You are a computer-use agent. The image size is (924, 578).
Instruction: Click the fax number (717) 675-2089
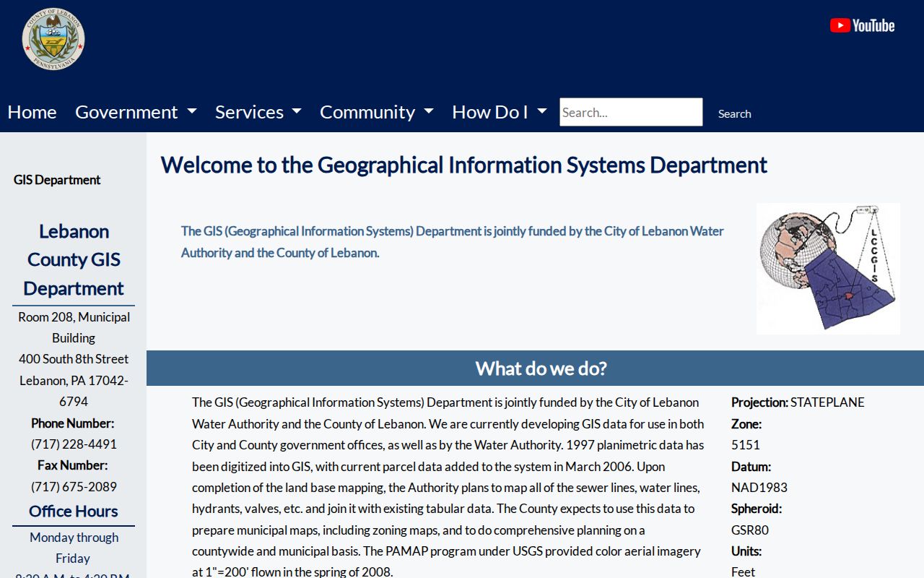pyautogui.click(x=74, y=487)
